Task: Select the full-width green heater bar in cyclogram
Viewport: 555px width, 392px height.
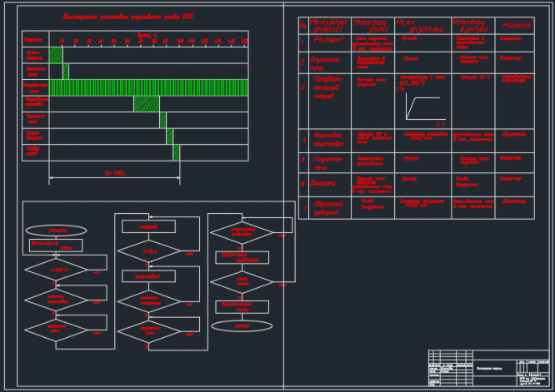Action: [148, 87]
